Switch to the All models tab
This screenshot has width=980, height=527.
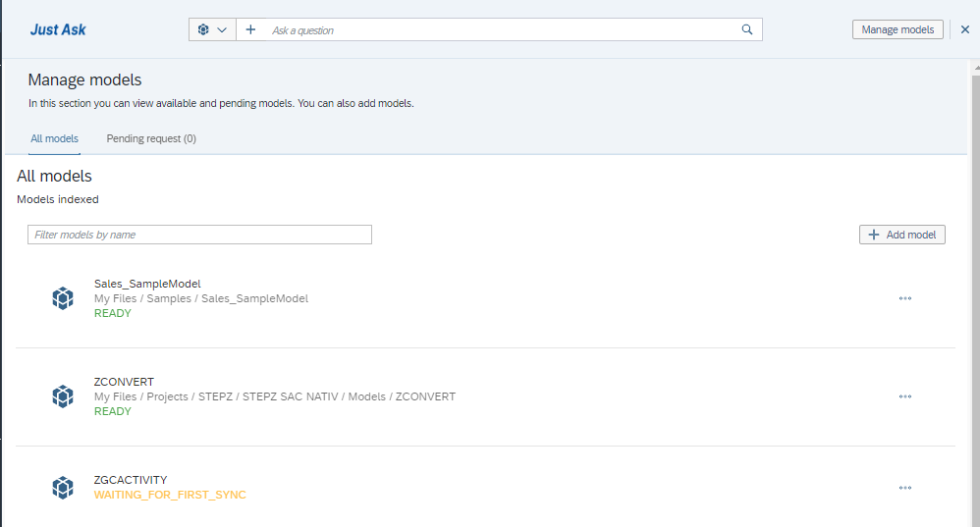[x=55, y=138]
